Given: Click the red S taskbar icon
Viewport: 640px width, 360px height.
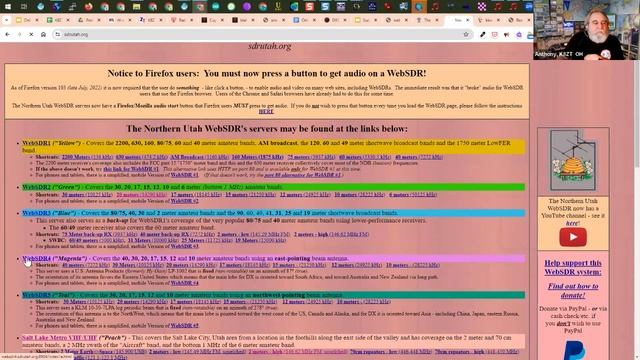Looking at the screenshot, I should pyautogui.click(x=310, y=6).
